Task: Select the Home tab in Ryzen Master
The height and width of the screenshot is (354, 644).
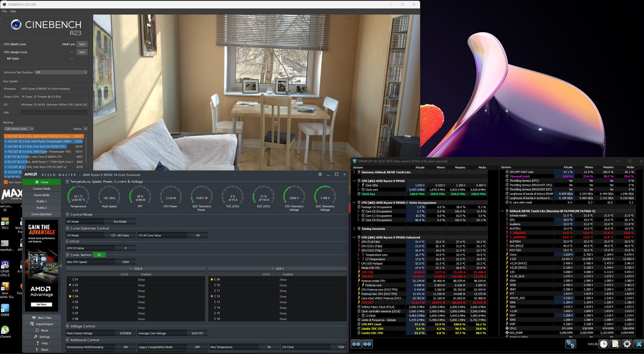Action: click(41, 182)
